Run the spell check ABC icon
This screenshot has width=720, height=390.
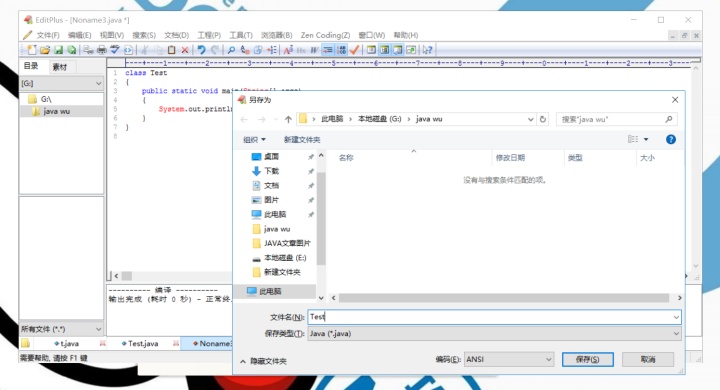115,50
